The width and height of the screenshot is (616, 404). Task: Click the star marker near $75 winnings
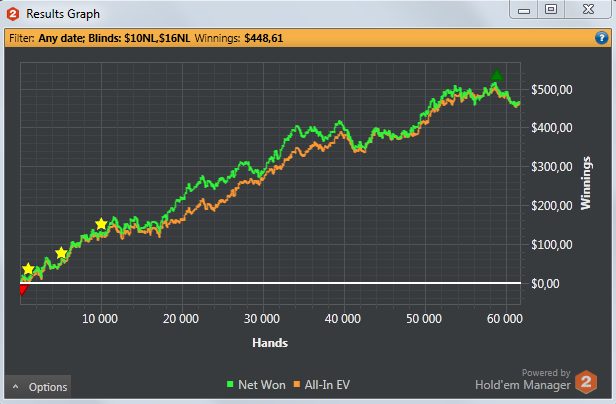click(x=61, y=253)
